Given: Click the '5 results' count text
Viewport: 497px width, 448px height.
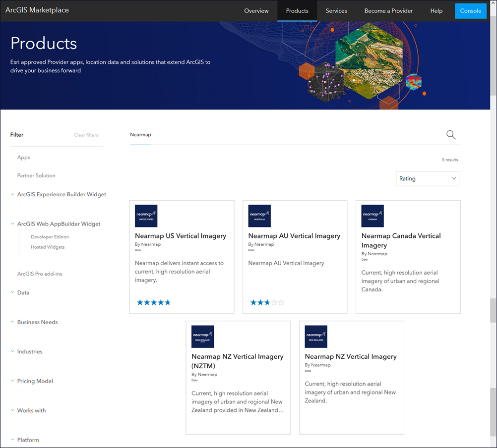Looking at the screenshot, I should point(450,160).
